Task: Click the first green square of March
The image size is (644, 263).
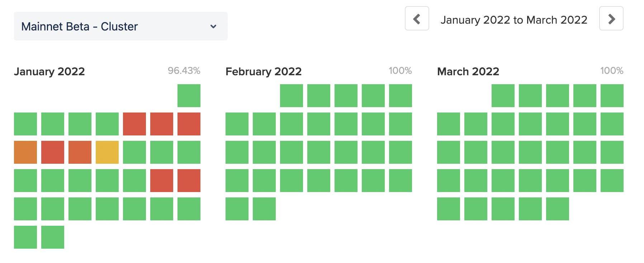Action: click(x=503, y=96)
